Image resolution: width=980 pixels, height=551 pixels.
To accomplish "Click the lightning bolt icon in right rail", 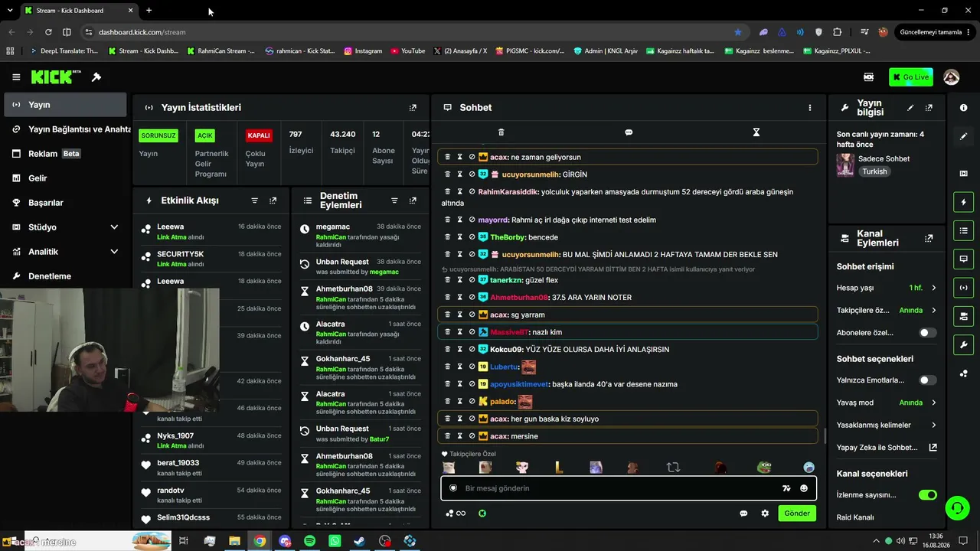I will [x=963, y=202].
